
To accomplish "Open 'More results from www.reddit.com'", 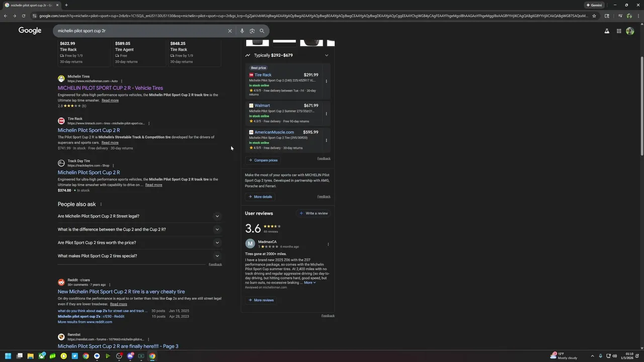I will click(x=85, y=322).
